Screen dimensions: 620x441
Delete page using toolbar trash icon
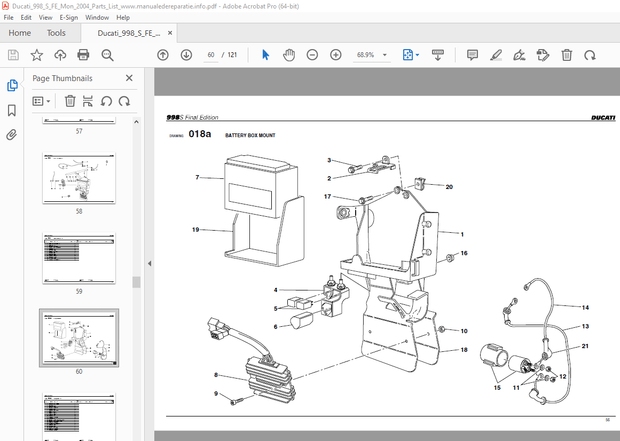[567, 55]
